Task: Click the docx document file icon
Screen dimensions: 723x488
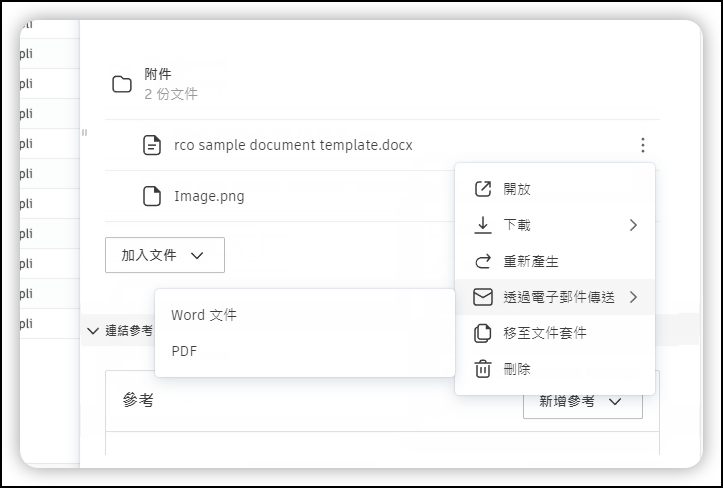Action: (152, 145)
